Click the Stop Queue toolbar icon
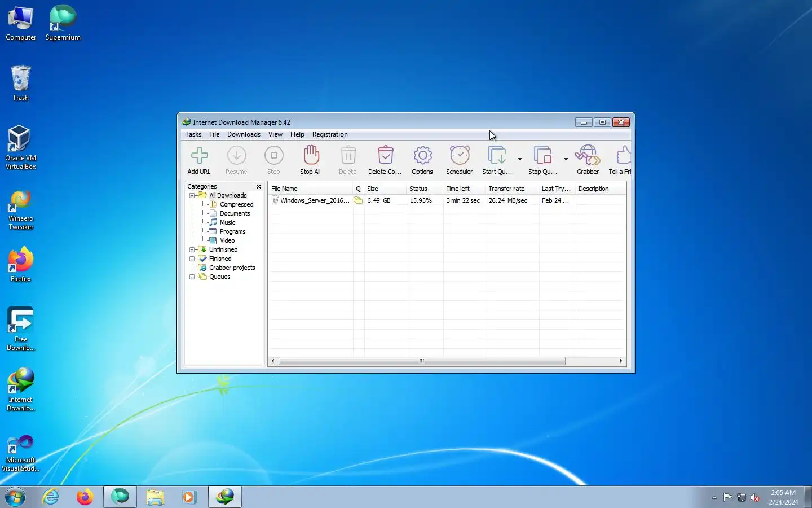 (x=543, y=155)
